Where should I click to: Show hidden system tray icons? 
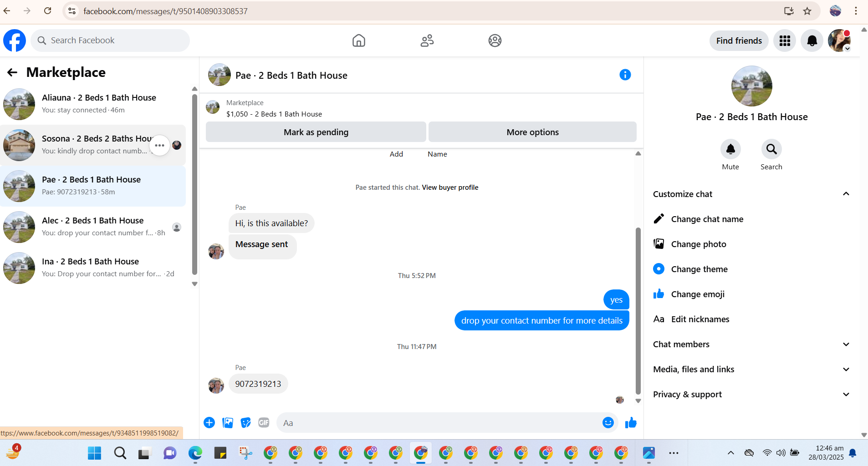coord(731,453)
